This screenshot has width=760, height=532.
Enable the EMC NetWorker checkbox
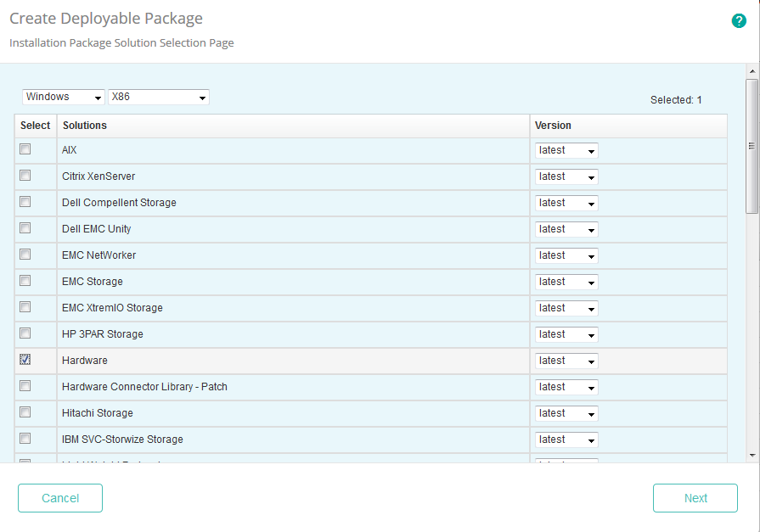pos(25,255)
